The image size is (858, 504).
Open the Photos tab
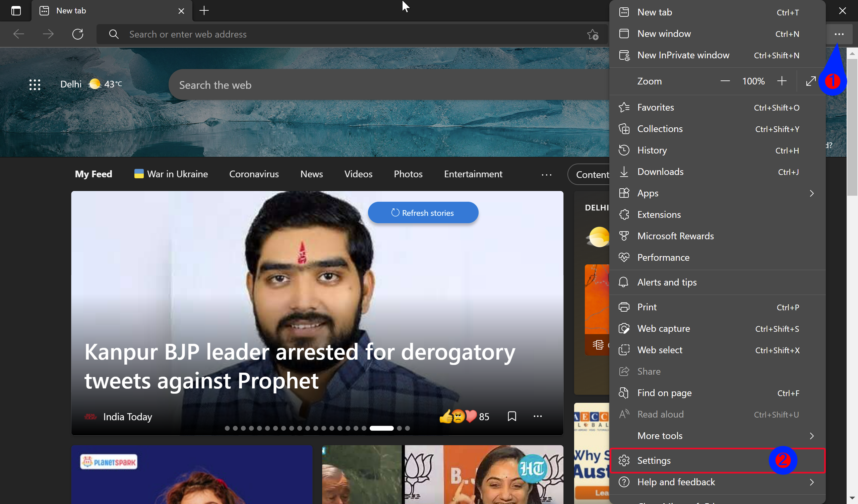(x=408, y=174)
